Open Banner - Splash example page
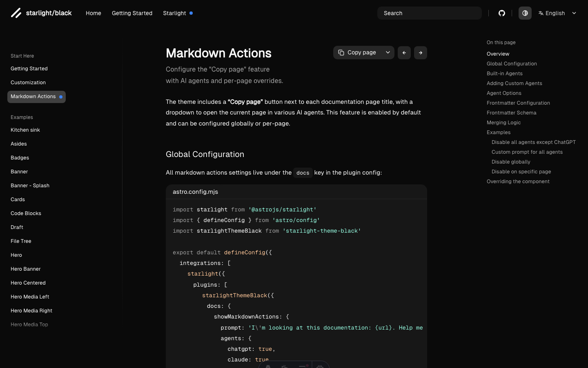 (30, 186)
